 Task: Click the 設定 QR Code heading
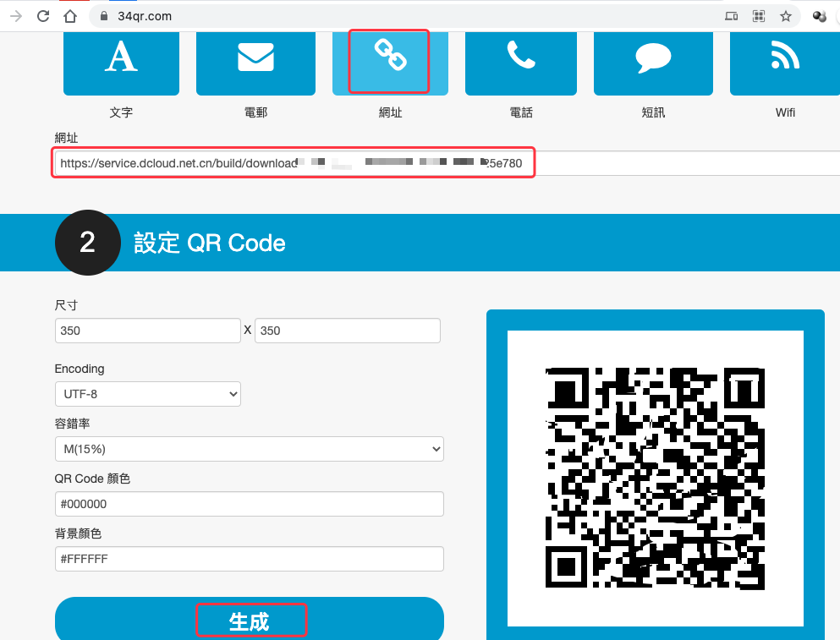click(210, 243)
